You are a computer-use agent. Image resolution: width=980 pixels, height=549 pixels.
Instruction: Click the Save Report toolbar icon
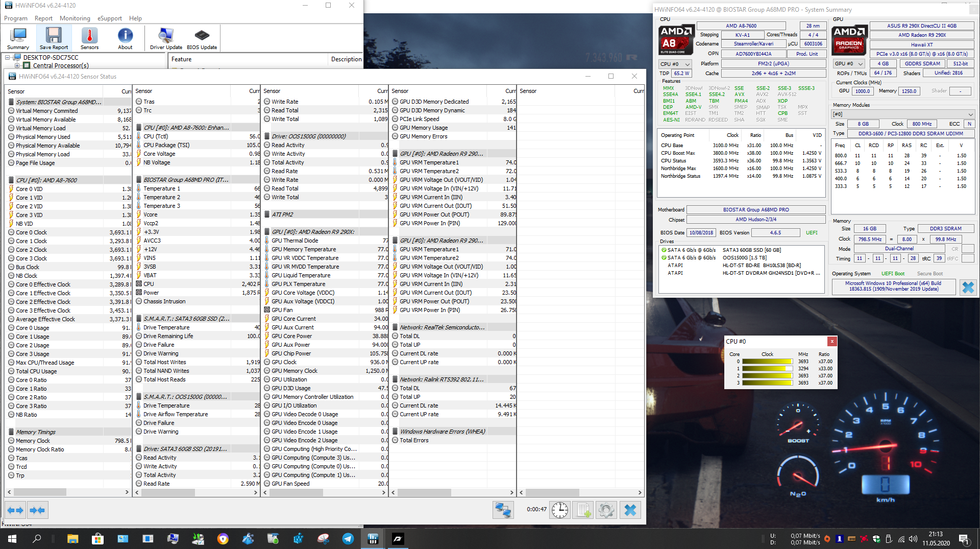54,38
